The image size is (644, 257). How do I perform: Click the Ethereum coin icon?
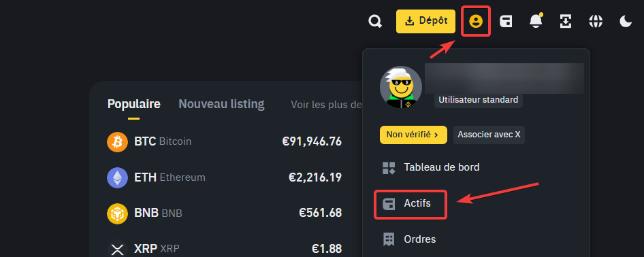click(x=118, y=177)
